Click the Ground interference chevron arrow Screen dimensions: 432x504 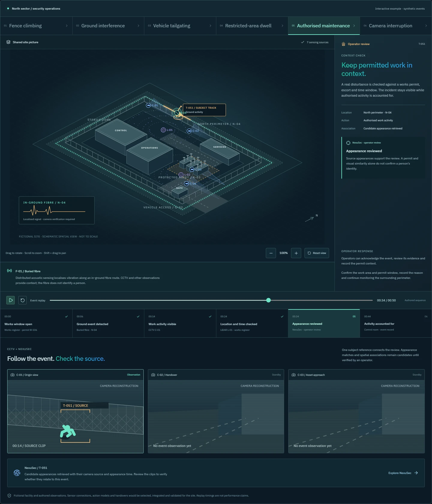(138, 26)
